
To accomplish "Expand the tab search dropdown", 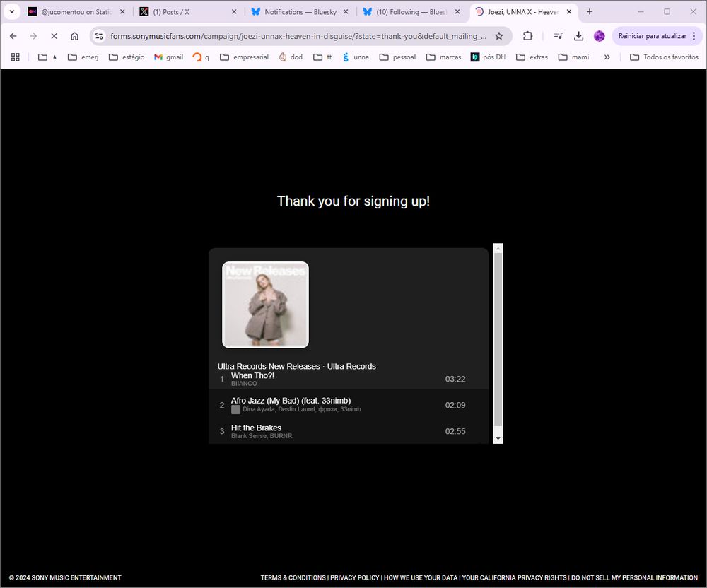I will 12,12.
